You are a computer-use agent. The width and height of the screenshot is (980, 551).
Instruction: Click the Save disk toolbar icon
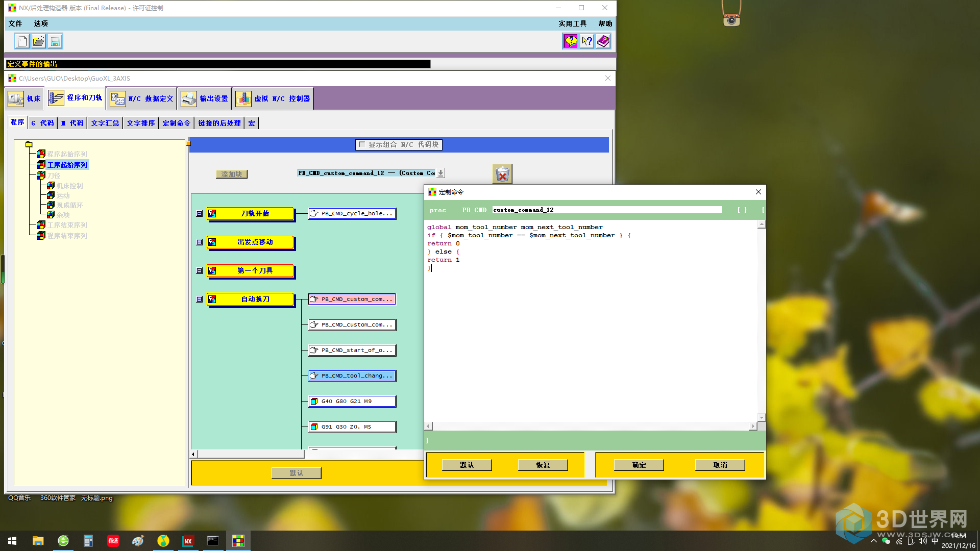click(x=55, y=41)
